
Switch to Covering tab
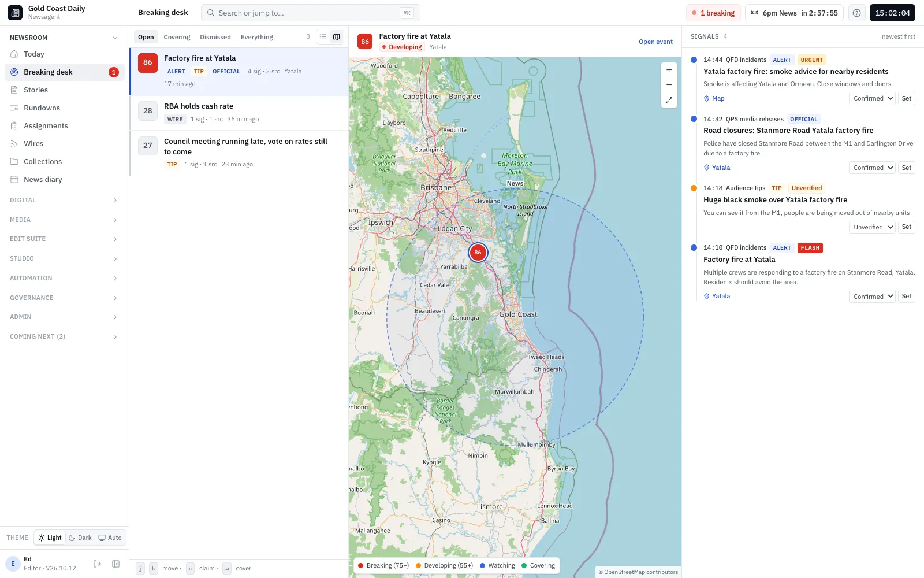pos(177,37)
